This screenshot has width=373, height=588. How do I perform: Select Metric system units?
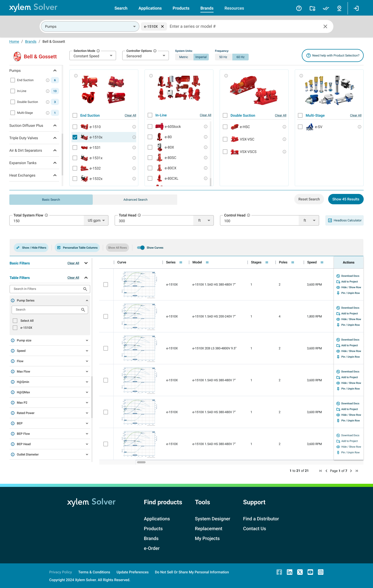[184, 57]
